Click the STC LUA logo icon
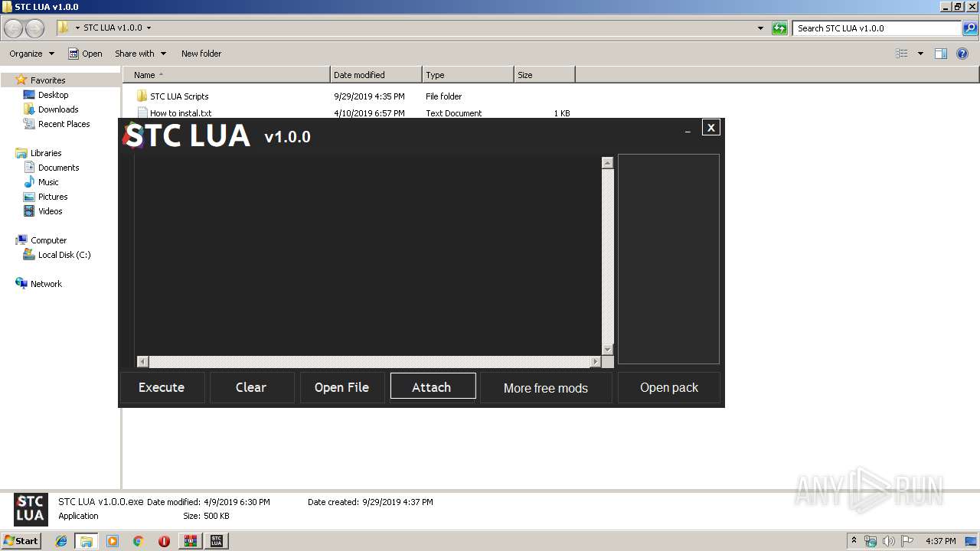 [x=188, y=136]
